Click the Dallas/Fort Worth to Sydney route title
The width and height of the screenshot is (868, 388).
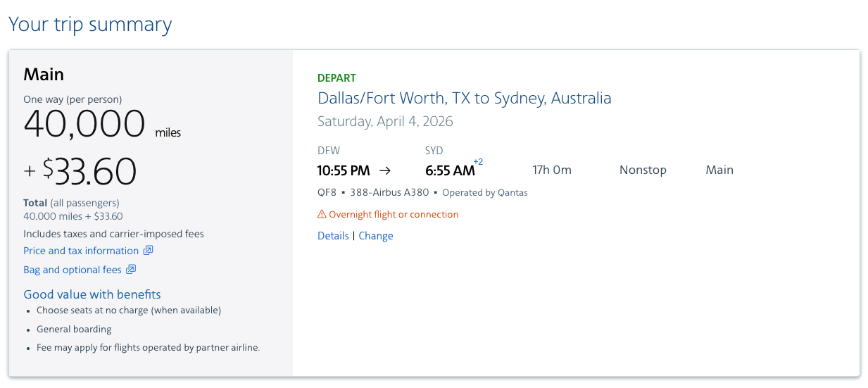(x=465, y=98)
